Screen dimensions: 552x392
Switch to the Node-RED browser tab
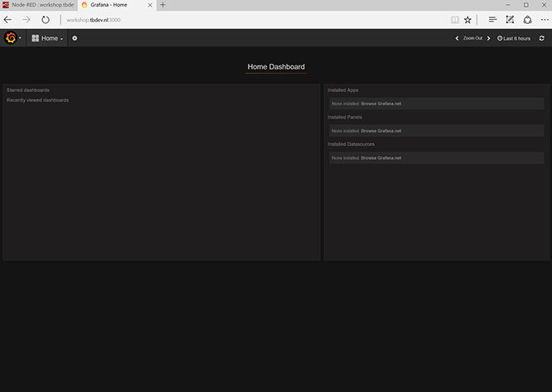click(39, 5)
